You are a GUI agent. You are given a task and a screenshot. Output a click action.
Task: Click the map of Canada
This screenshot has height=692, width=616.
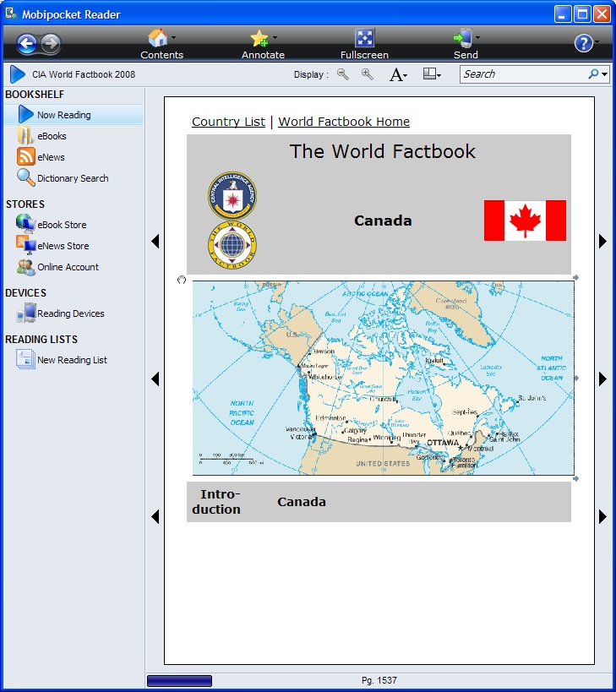point(383,379)
